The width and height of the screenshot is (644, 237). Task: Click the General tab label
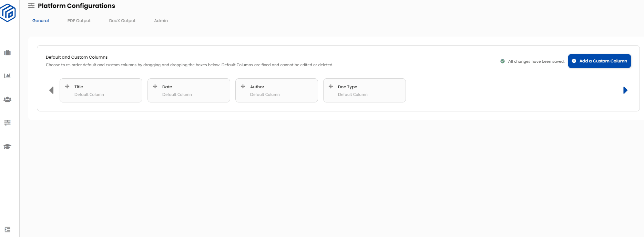point(40,20)
